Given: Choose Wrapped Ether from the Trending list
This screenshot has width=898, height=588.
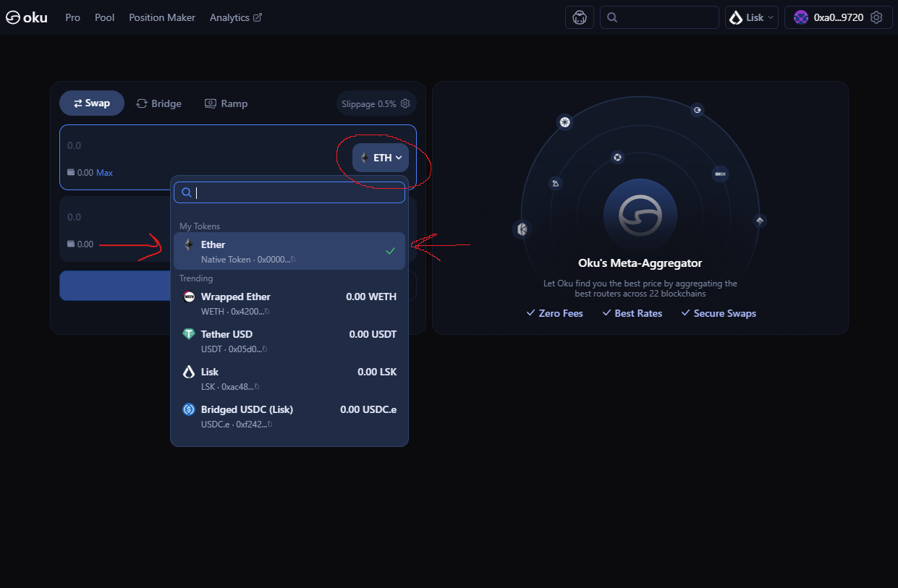Looking at the screenshot, I should click(x=289, y=303).
